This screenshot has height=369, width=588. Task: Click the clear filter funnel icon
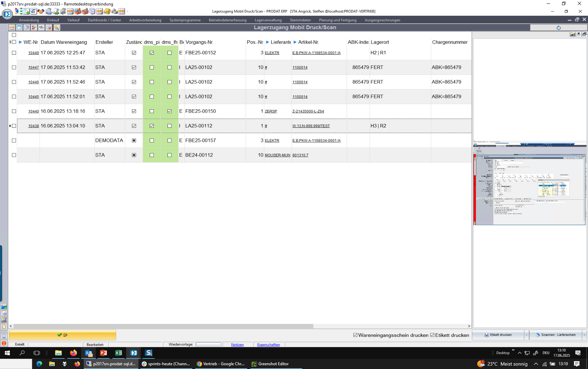34,27
